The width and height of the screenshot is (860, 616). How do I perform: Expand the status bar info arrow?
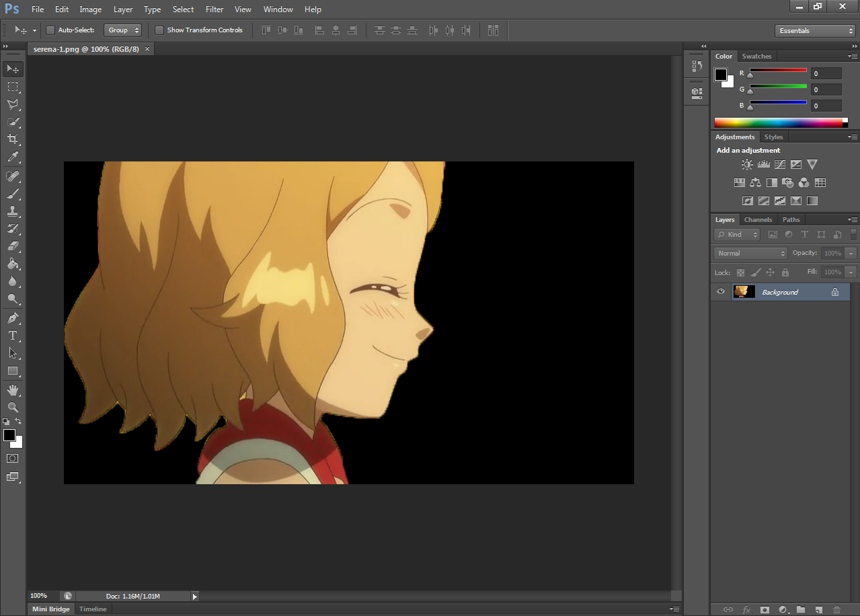coord(195,596)
